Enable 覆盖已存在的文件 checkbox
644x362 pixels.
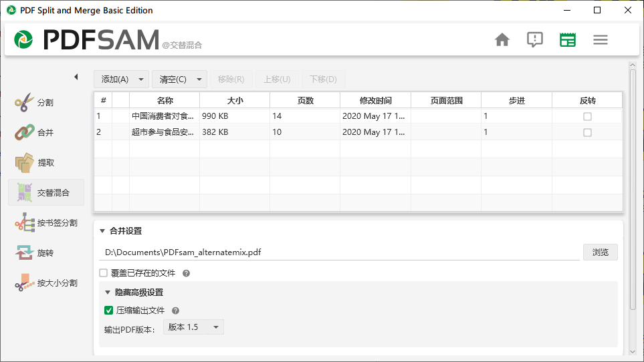pyautogui.click(x=104, y=273)
